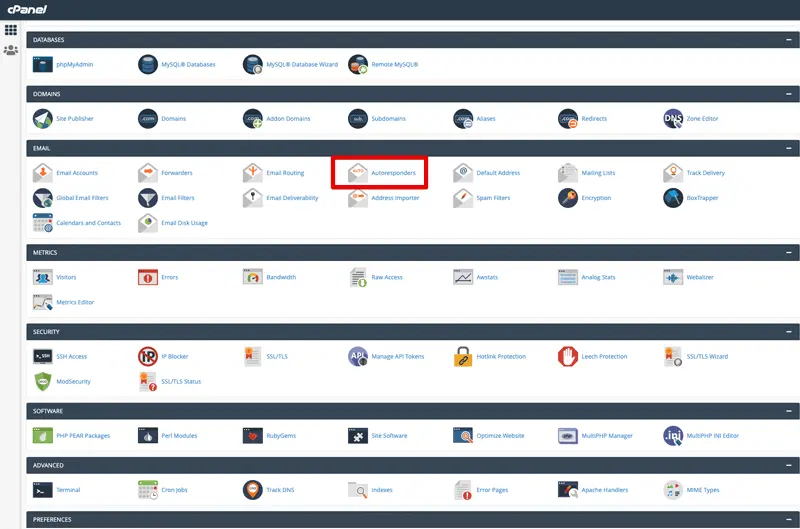Open the Site Publisher icon
Image resolution: width=800 pixels, height=529 pixels.
43,118
